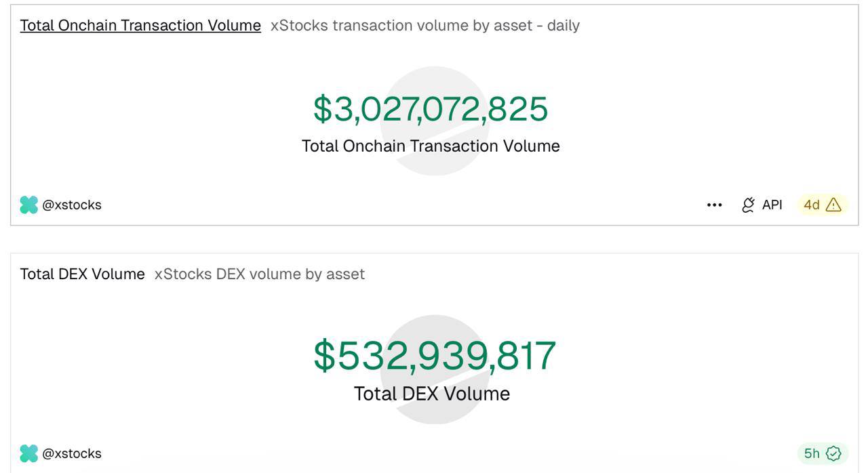Click xStocks avatar in DEX Volume panel
868x473 pixels.
pos(28,453)
